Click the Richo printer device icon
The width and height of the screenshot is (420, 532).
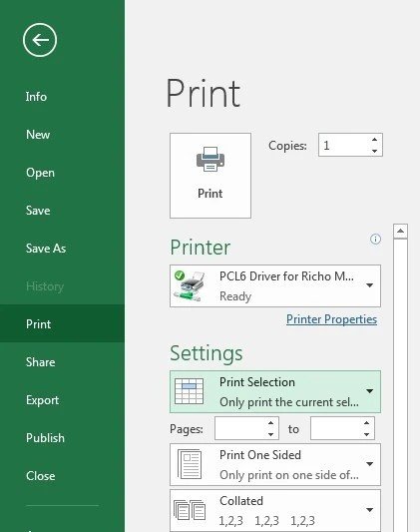coord(190,286)
